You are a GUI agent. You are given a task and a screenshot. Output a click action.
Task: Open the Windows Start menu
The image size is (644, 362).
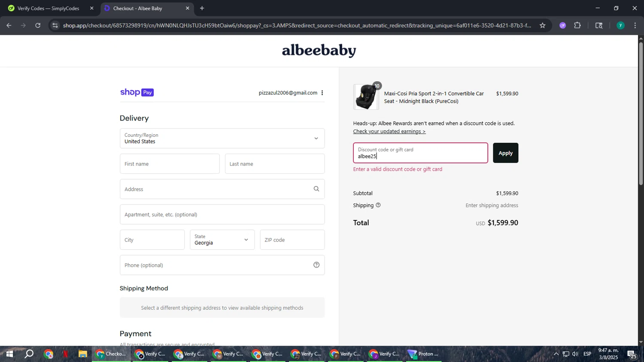coord(9,354)
